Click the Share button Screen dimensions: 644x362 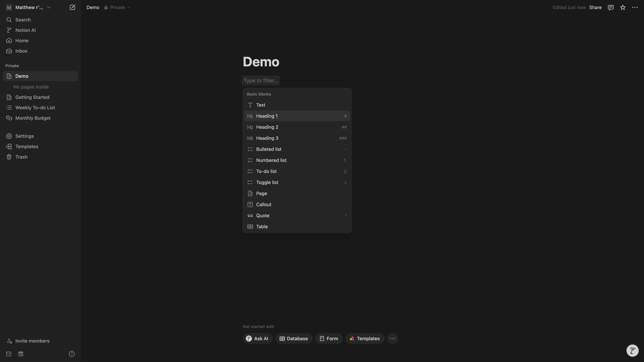click(x=595, y=8)
